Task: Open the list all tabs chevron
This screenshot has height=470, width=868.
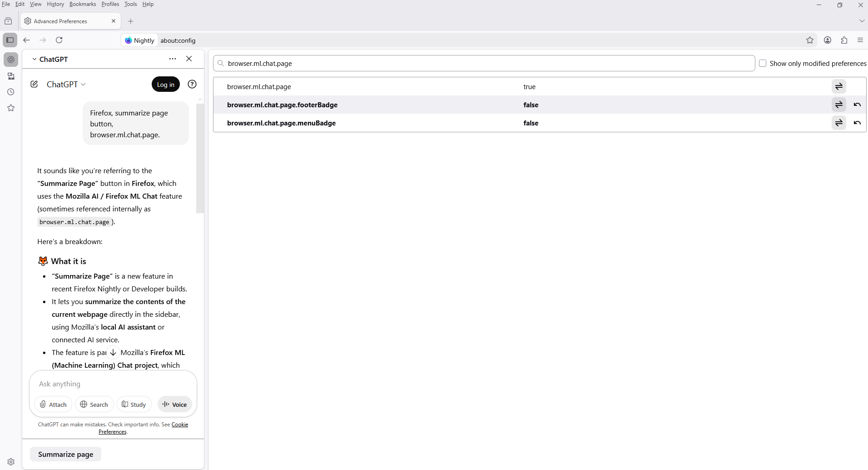Action: [862, 21]
